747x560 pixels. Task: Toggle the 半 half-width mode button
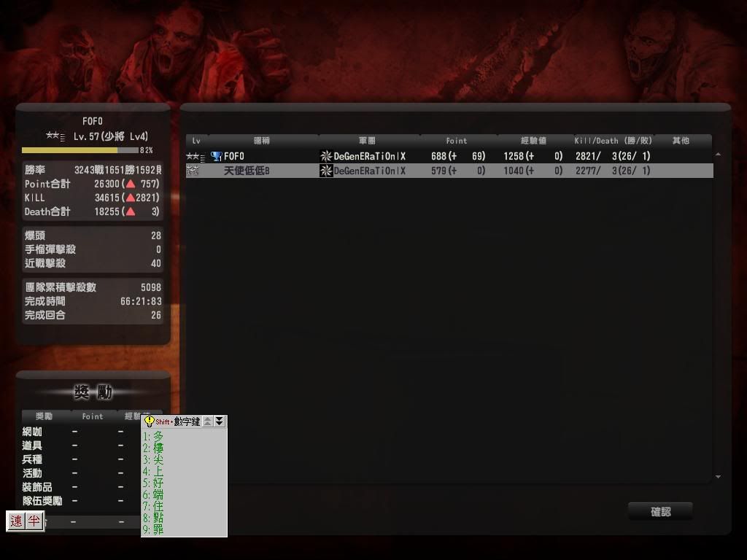click(34, 521)
